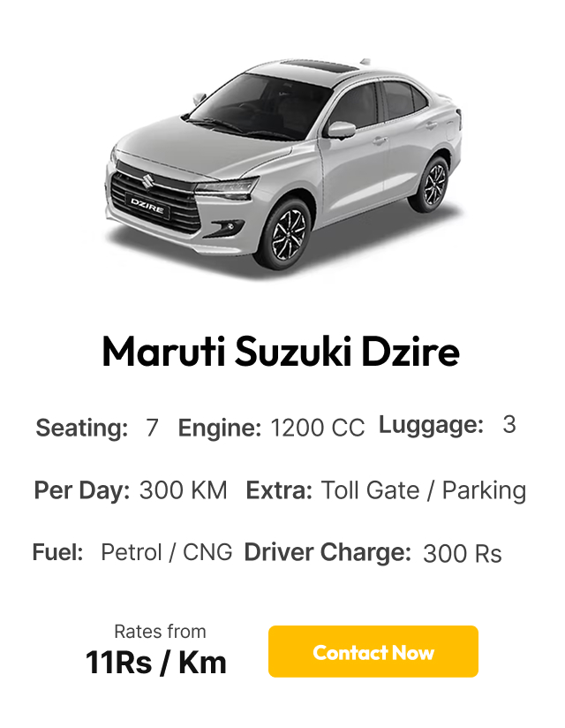565x728 pixels.
Task: Open the Maruti Suzuki Dzire car image
Action: tap(283, 170)
